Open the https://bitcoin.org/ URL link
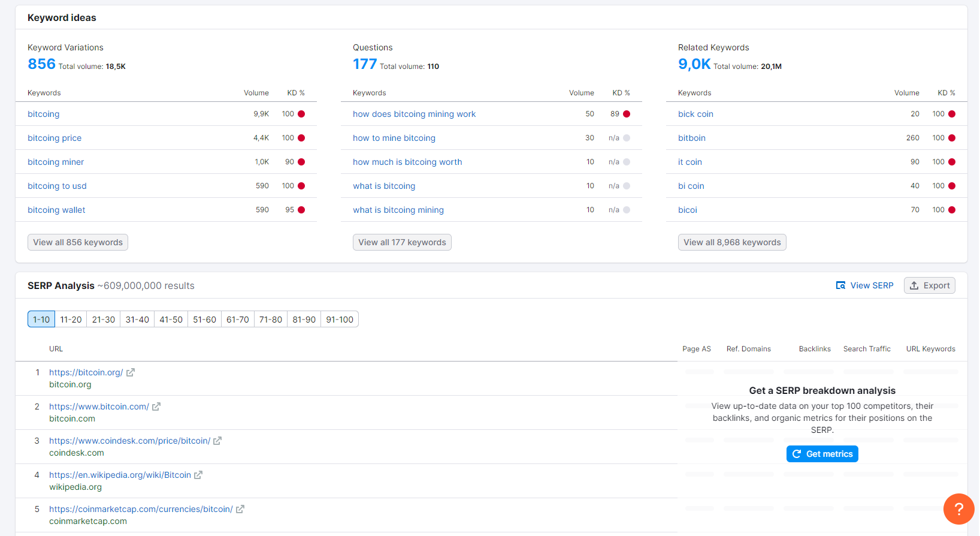 pyautogui.click(x=86, y=372)
